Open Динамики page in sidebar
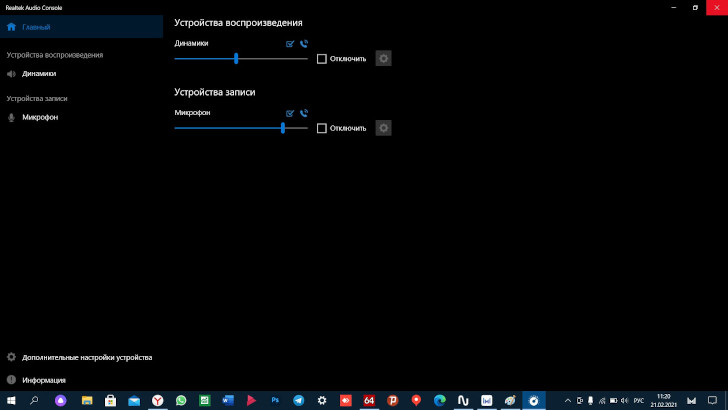 pyautogui.click(x=39, y=73)
